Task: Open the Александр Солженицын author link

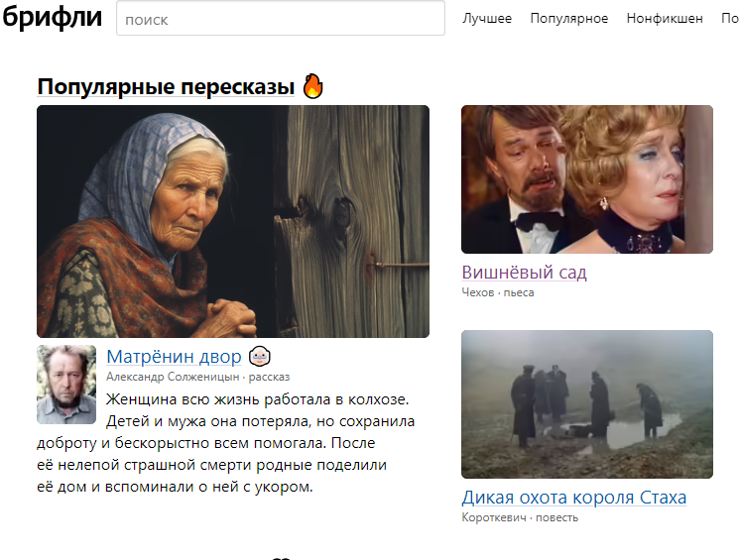Action: click(x=173, y=377)
